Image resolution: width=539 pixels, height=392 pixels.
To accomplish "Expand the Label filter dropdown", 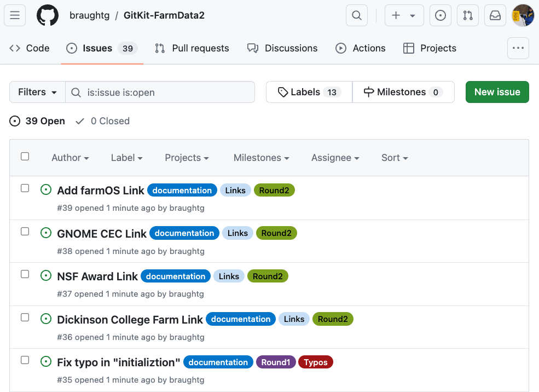I will click(x=126, y=158).
